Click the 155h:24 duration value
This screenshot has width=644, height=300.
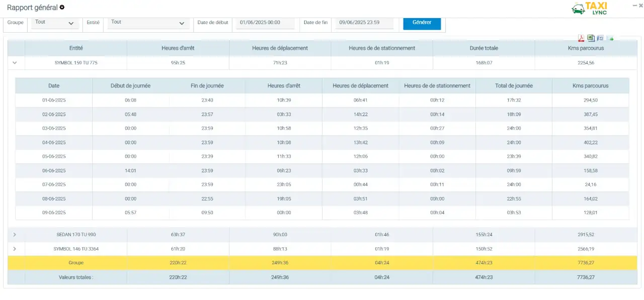(x=484, y=235)
